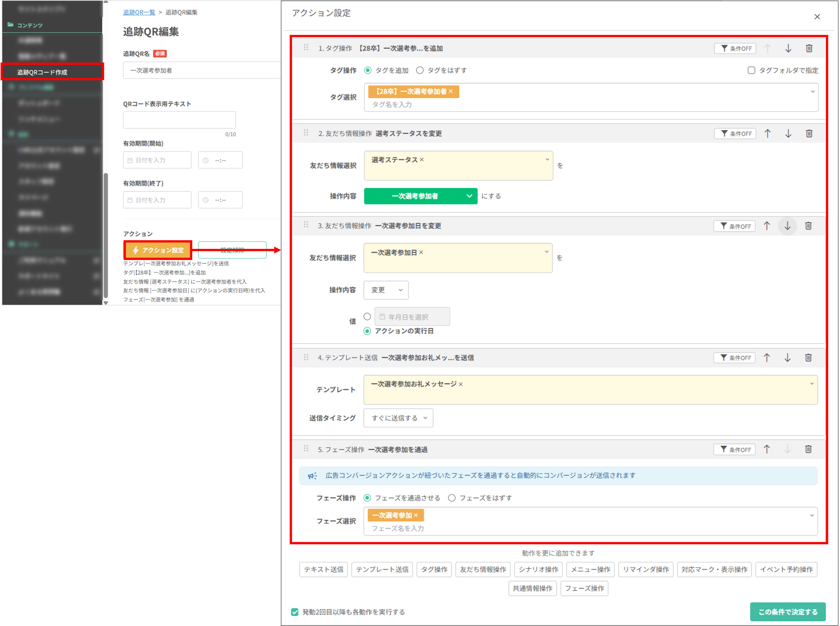Screen dimensions: 840x626
Task: Expand すぐに送信する timing dropdown
Action: coord(398,418)
